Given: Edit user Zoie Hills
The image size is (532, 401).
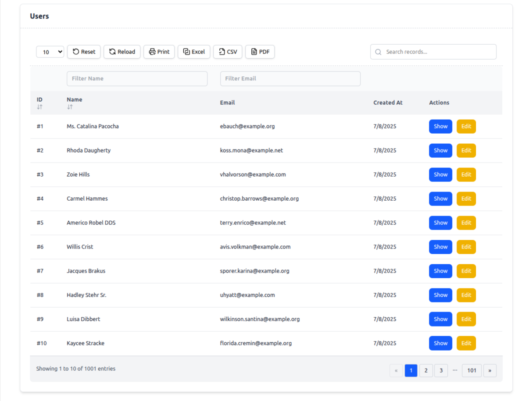Looking at the screenshot, I should click(x=466, y=174).
